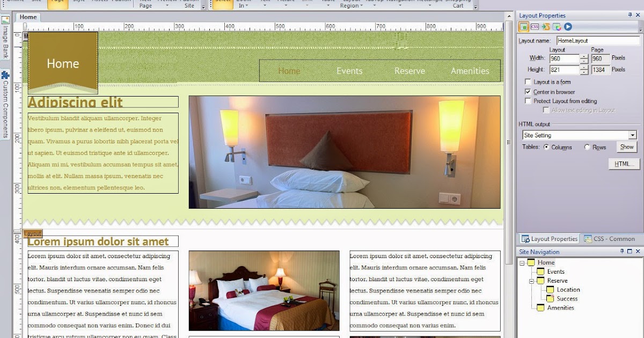Viewport: 644px width, 338px height.
Task: Click the HTML... button
Action: point(624,164)
